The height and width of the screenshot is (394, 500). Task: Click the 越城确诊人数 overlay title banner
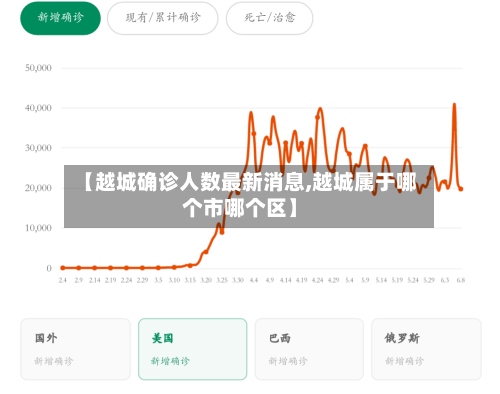[x=249, y=196]
